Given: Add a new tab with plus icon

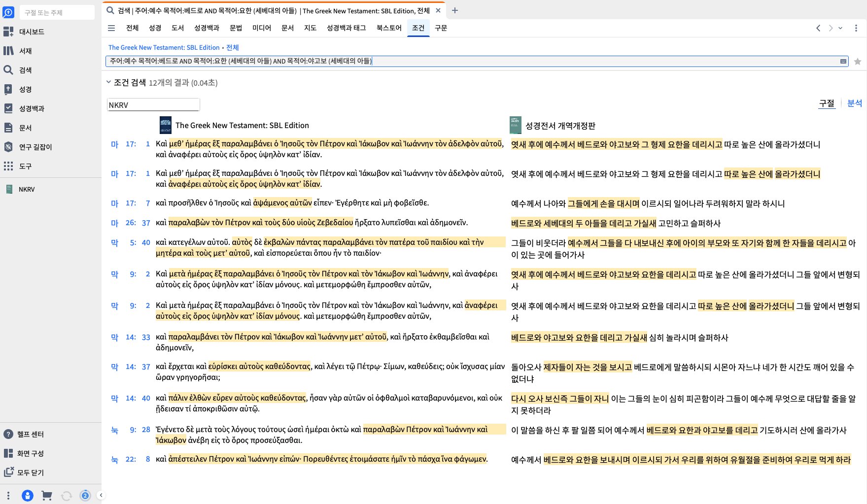Looking at the screenshot, I should [455, 10].
